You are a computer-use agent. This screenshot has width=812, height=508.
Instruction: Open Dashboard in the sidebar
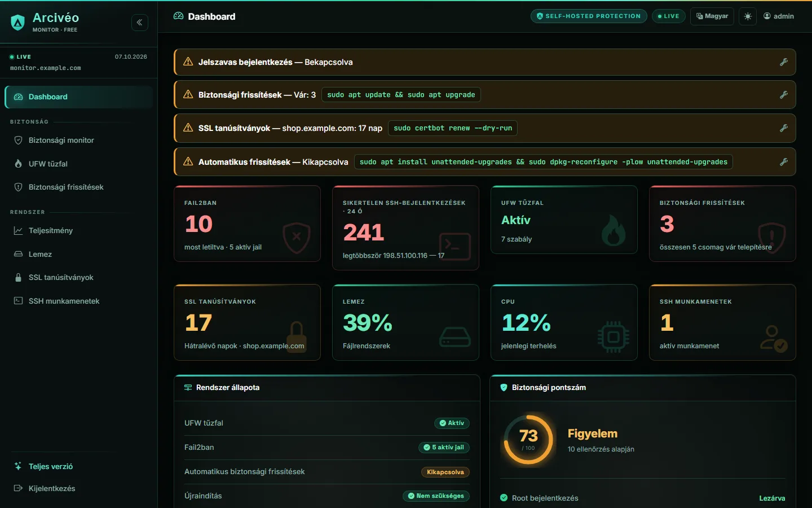pos(79,97)
